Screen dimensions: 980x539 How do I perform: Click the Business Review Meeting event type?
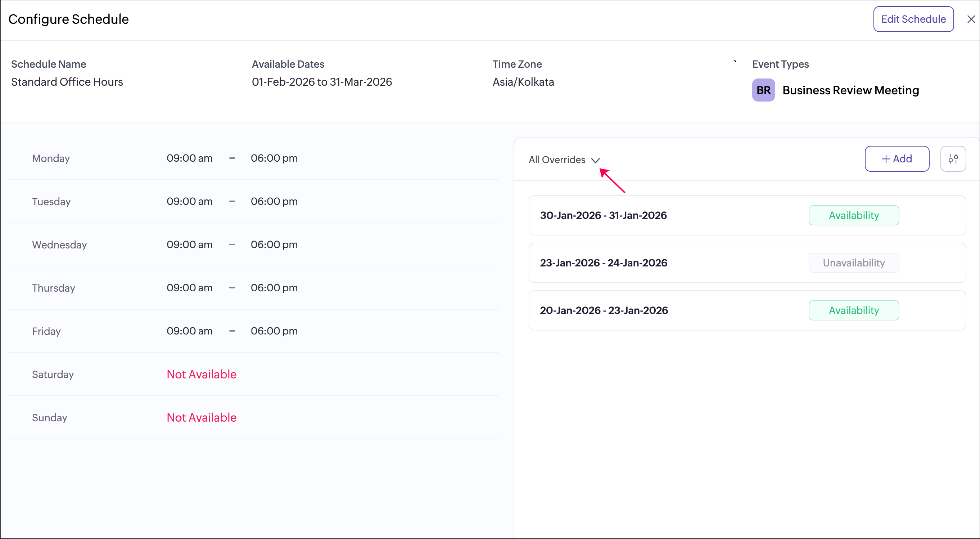tap(850, 91)
